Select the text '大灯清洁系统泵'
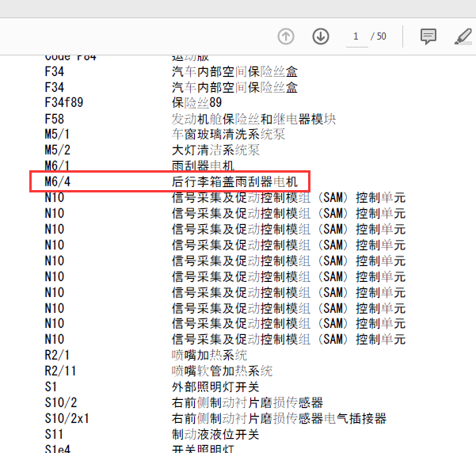 point(215,150)
